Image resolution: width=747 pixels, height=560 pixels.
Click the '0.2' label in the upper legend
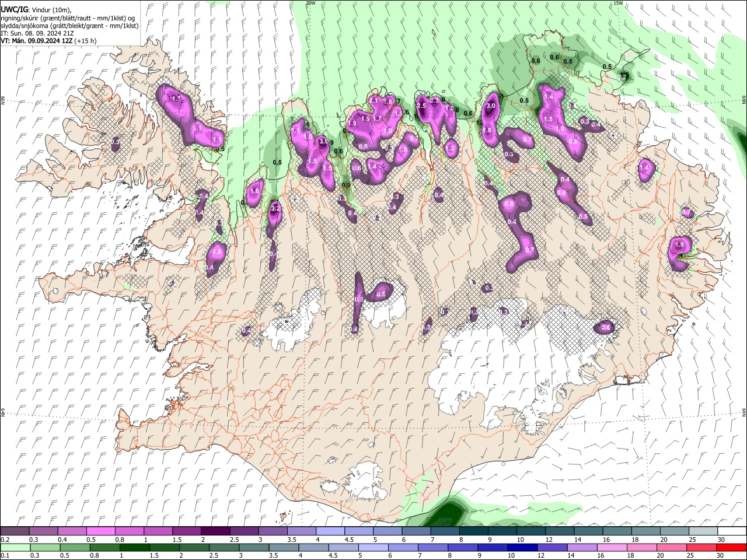pyautogui.click(x=5, y=540)
